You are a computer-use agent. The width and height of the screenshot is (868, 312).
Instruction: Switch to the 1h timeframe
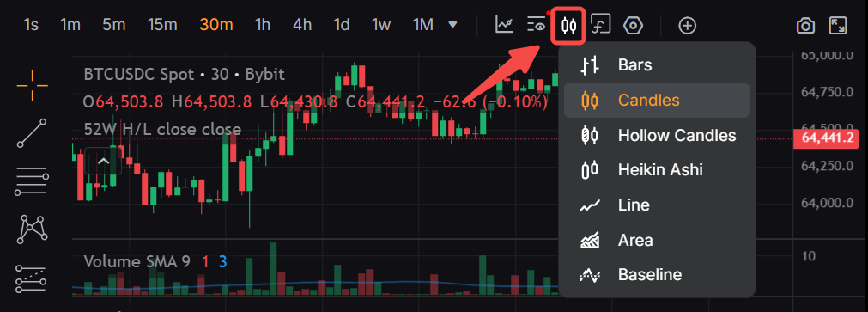(x=263, y=26)
